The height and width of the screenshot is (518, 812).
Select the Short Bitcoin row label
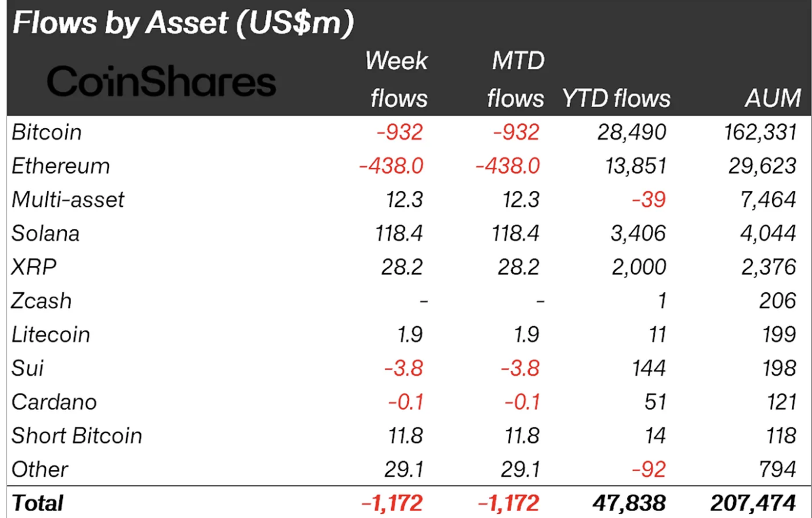pyautogui.click(x=77, y=436)
